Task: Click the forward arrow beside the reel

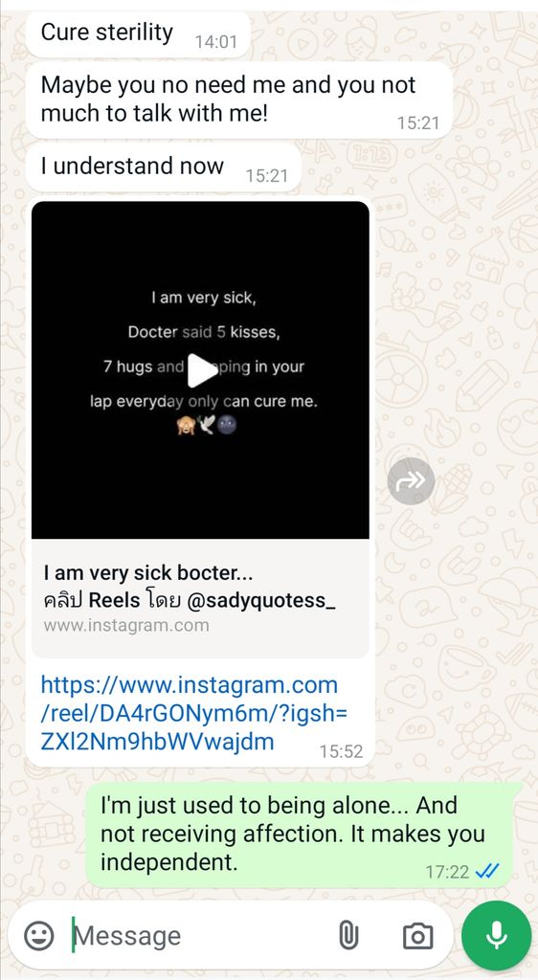Action: pyautogui.click(x=411, y=480)
